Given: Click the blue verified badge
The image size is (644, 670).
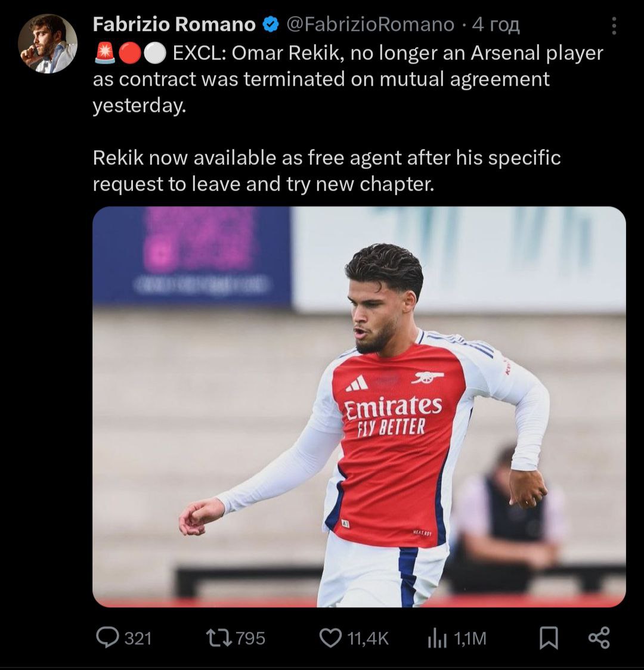Looking at the screenshot, I should pyautogui.click(x=271, y=24).
